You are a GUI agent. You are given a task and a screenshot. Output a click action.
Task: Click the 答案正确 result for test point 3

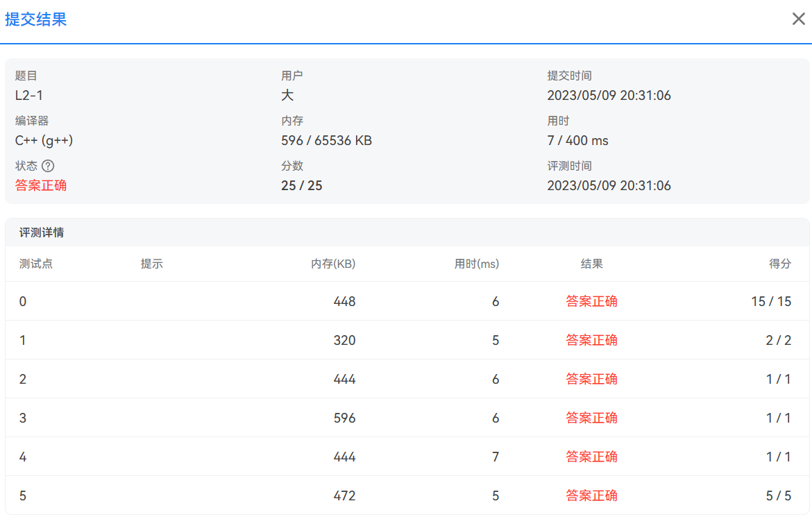592,418
